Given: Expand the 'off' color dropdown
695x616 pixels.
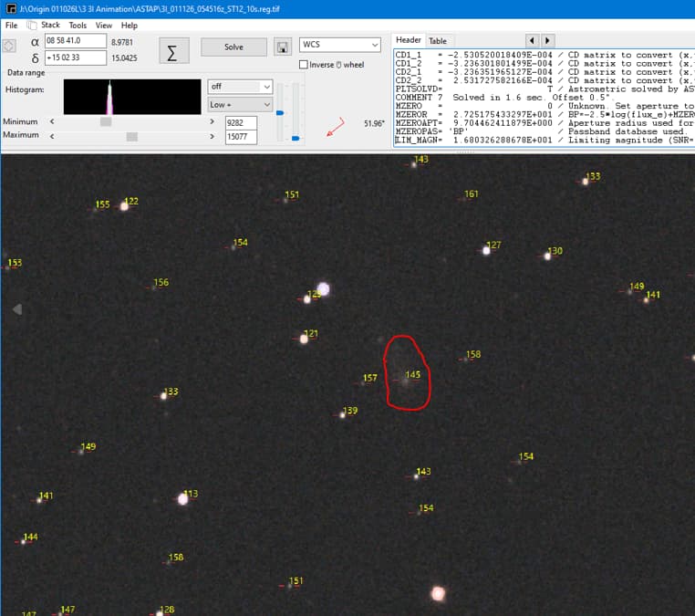Looking at the screenshot, I should [240, 87].
